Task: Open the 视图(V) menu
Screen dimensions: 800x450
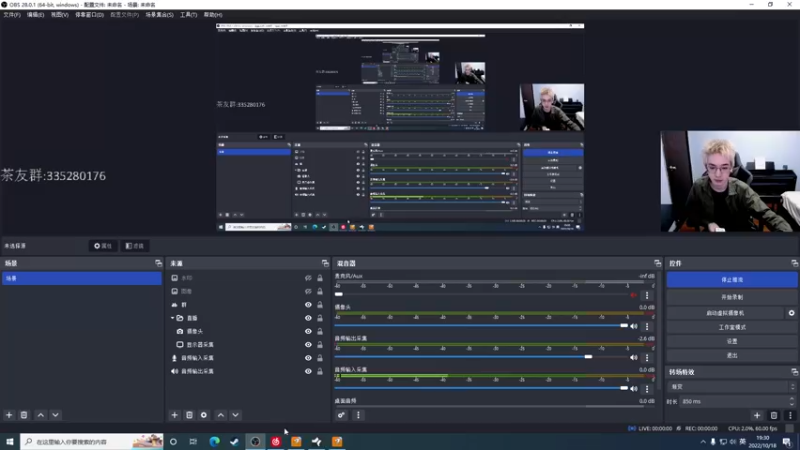Action: coord(59,15)
